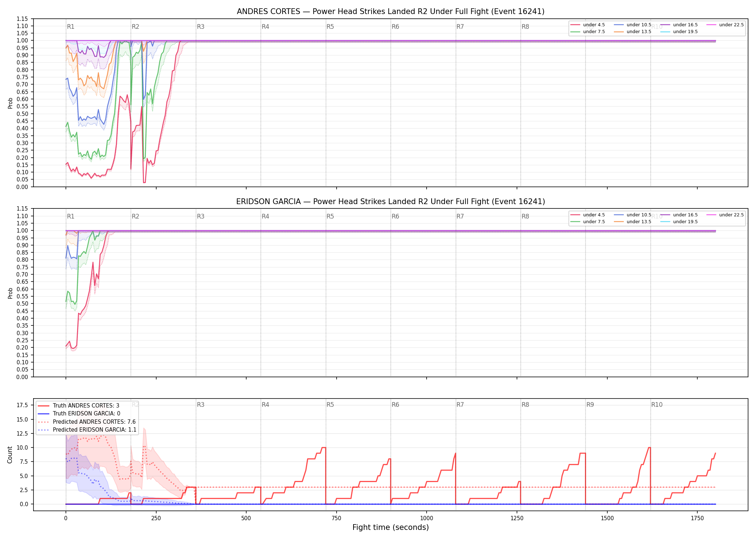Click the 1000 tick label on x-axis

point(427,518)
